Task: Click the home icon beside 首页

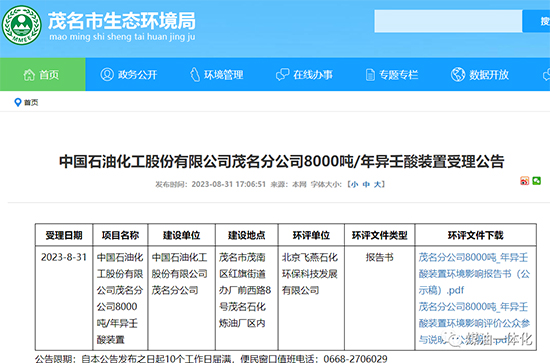Action: click(x=29, y=75)
